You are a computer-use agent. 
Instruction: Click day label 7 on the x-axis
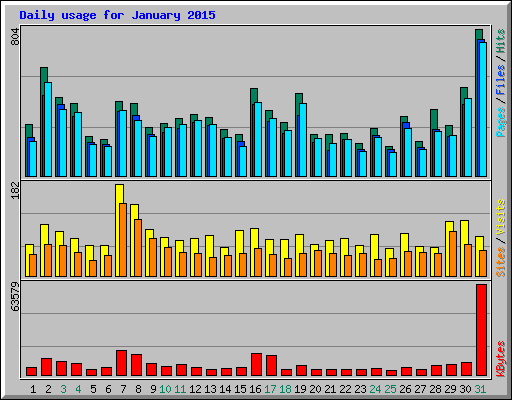pos(123,389)
